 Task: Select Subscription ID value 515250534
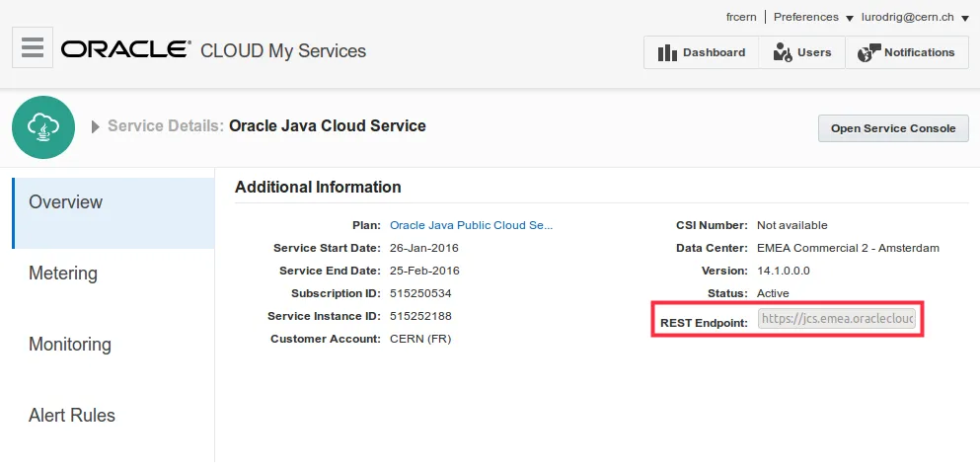click(420, 293)
